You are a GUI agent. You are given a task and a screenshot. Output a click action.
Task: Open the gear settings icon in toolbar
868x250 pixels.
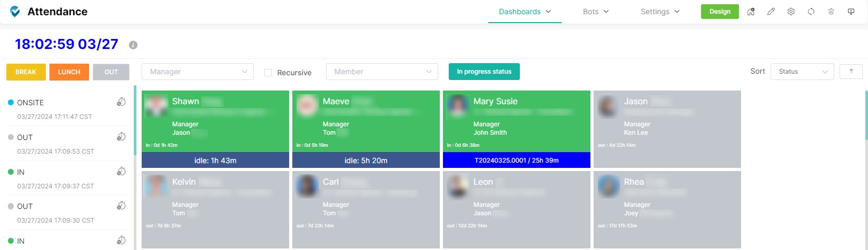click(791, 12)
